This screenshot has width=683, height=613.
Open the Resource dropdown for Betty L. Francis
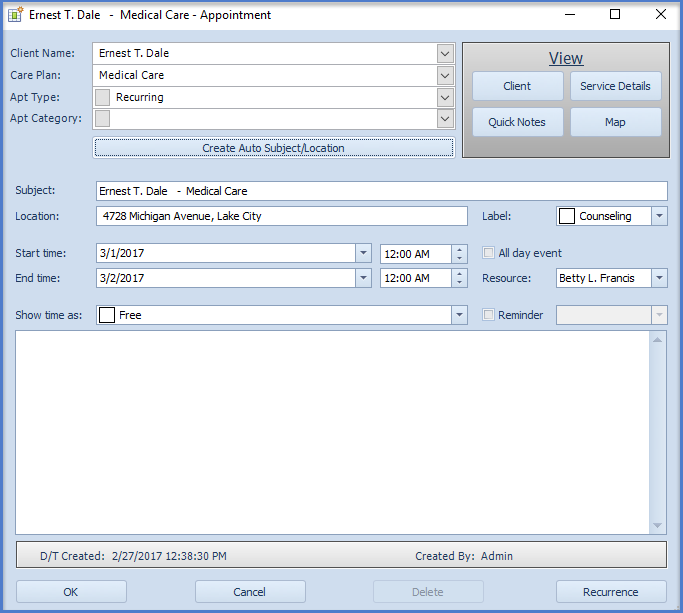[x=659, y=278]
